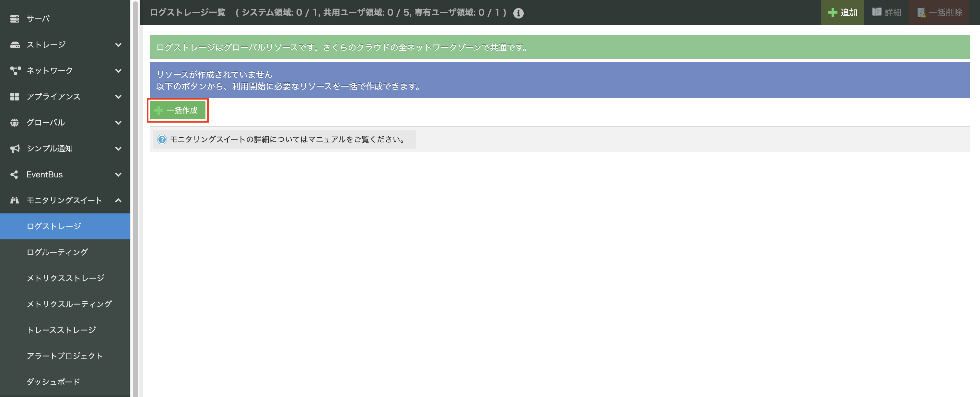The image size is (980, 397).
Task: Expand the ネットワーク menu chevron
Action: 118,70
